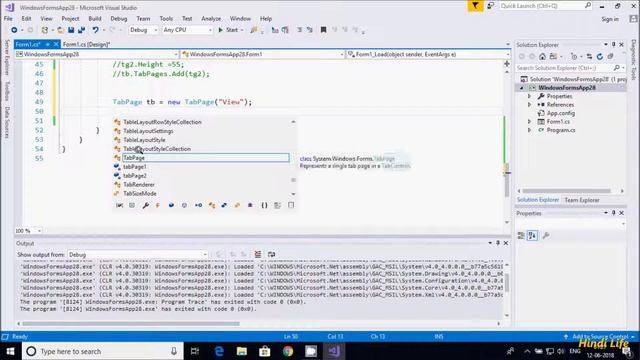Open the WindowsFormsApp28 project navigation dropdown
The height and width of the screenshot is (360, 640).
point(97,54)
